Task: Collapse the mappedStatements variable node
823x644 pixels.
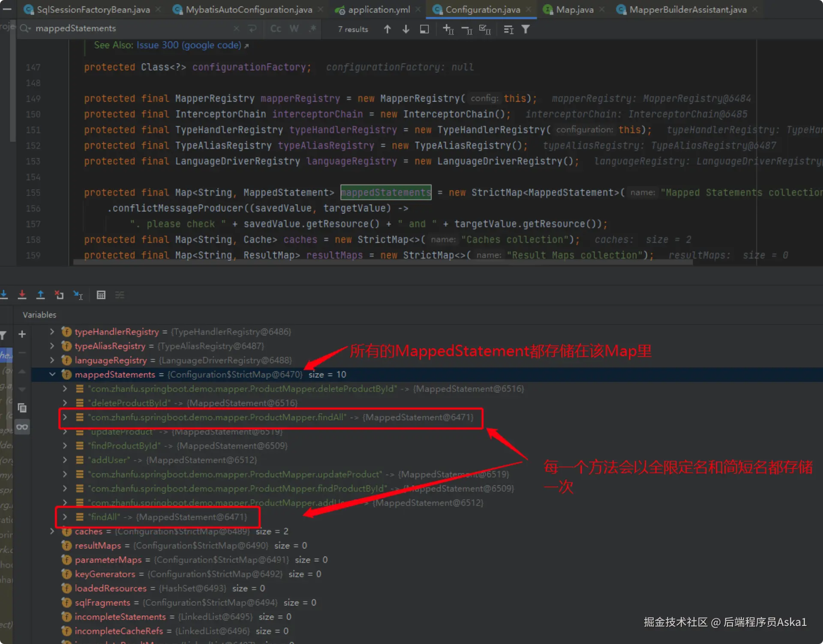Action: 52,374
